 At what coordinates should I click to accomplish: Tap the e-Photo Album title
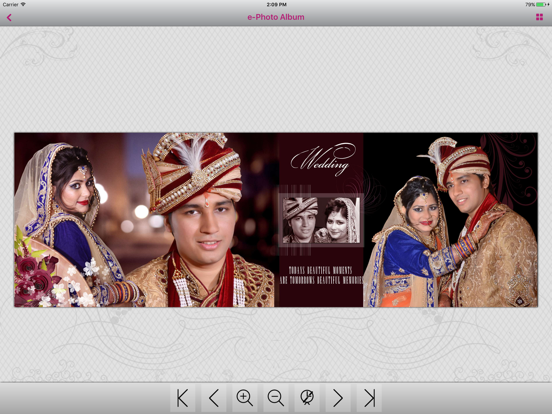[x=276, y=17]
